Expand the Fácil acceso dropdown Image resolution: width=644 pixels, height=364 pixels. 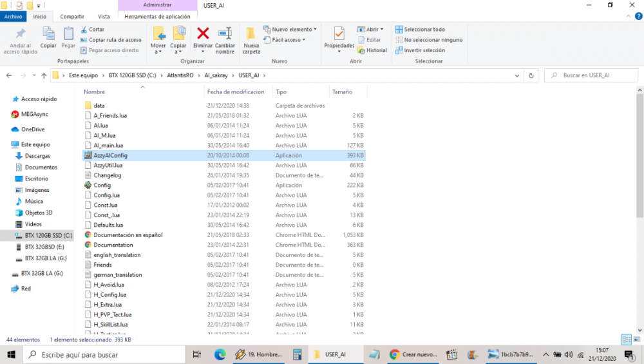[287, 40]
